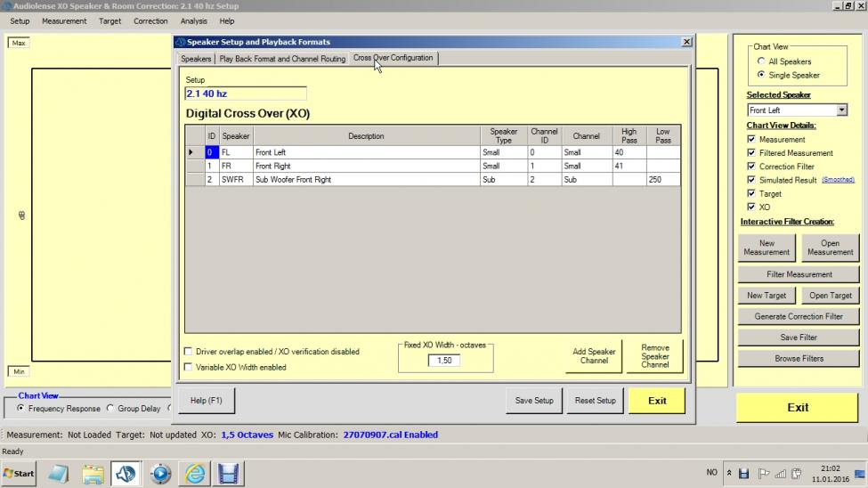Click Generate Correction Filter button
This screenshot has width=868, height=488.
[799, 316]
